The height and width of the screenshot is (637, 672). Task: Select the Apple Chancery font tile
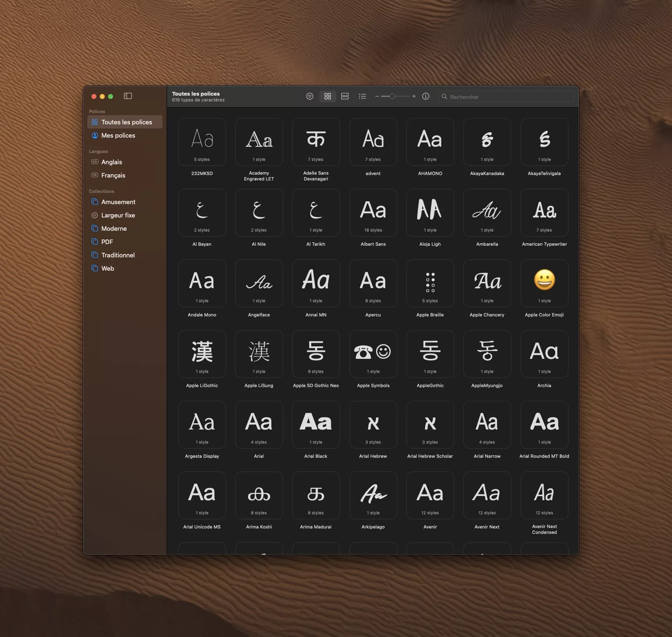[487, 283]
